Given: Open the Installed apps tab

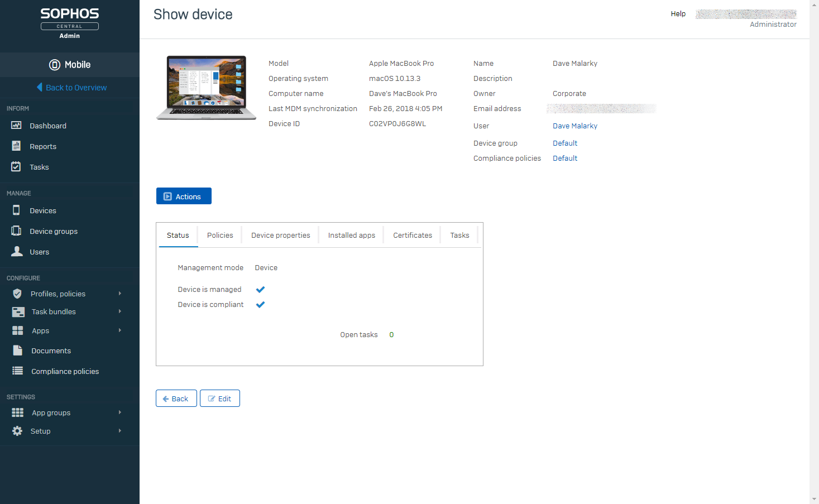Looking at the screenshot, I should pos(351,235).
